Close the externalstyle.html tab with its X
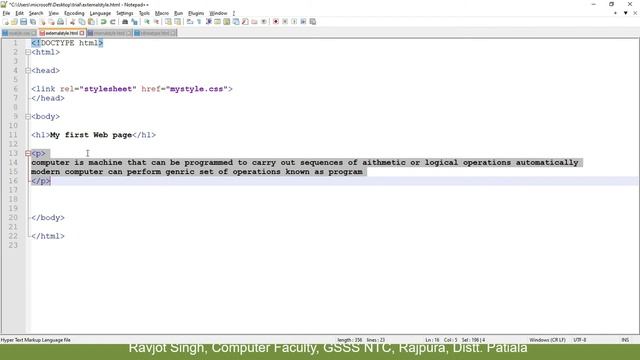The height and width of the screenshot is (360, 640). pos(82,33)
